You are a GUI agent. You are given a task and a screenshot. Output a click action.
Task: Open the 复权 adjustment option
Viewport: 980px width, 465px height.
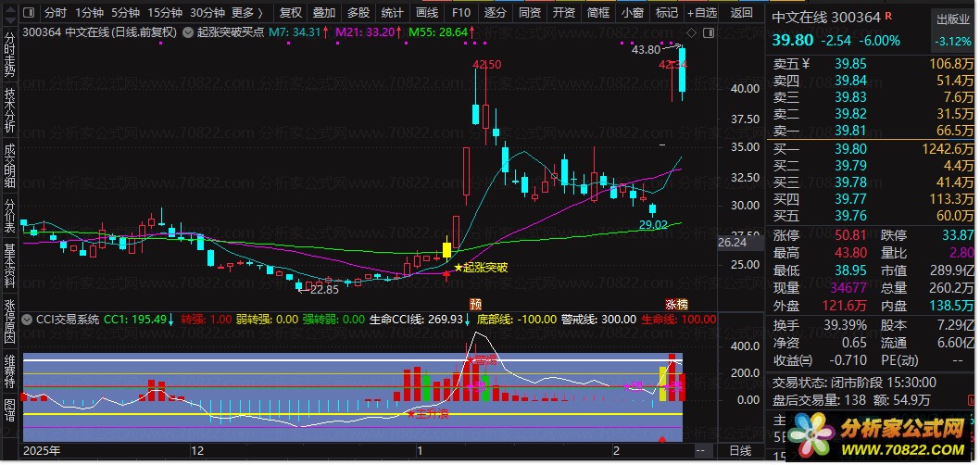point(290,12)
